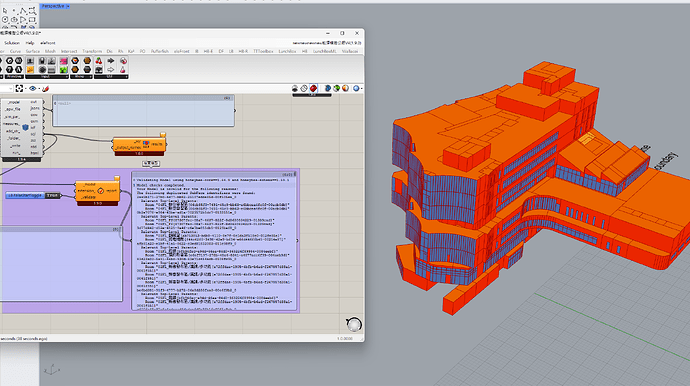Click the restore window button of Grasshopper
The height and width of the screenshot is (386, 690).
point(342,33)
